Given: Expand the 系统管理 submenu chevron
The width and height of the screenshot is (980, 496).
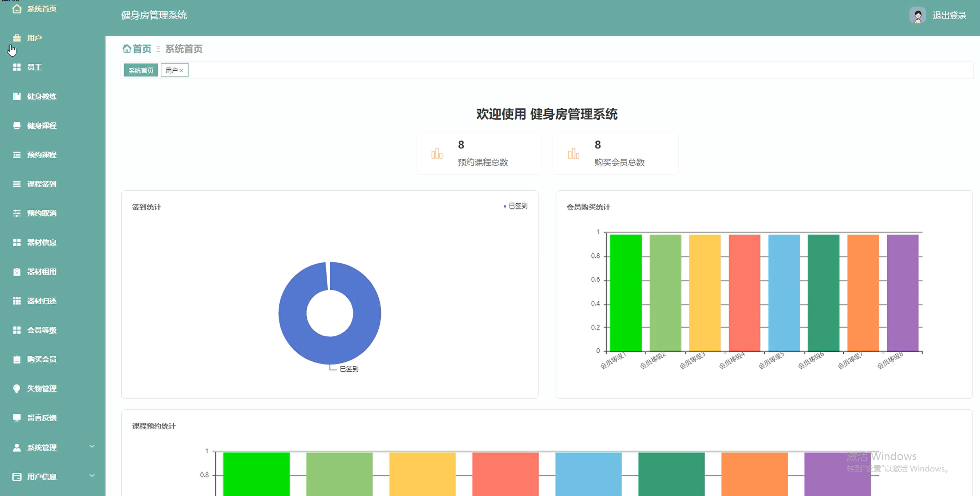Looking at the screenshot, I should coord(92,446).
